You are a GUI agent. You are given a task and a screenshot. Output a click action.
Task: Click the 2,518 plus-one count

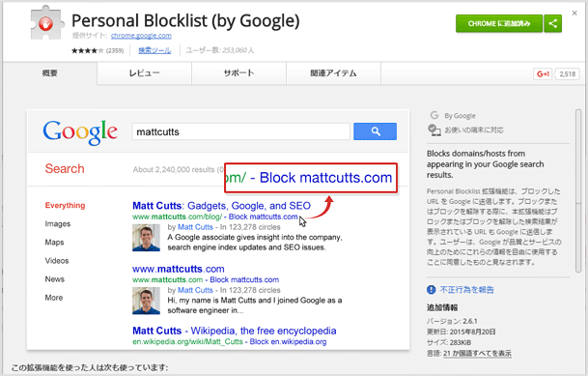click(x=568, y=73)
